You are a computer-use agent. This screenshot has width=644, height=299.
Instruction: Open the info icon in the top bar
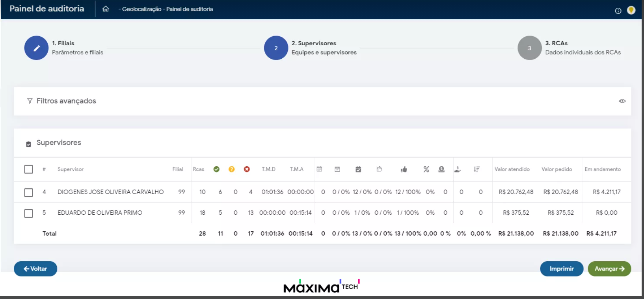[x=618, y=11]
